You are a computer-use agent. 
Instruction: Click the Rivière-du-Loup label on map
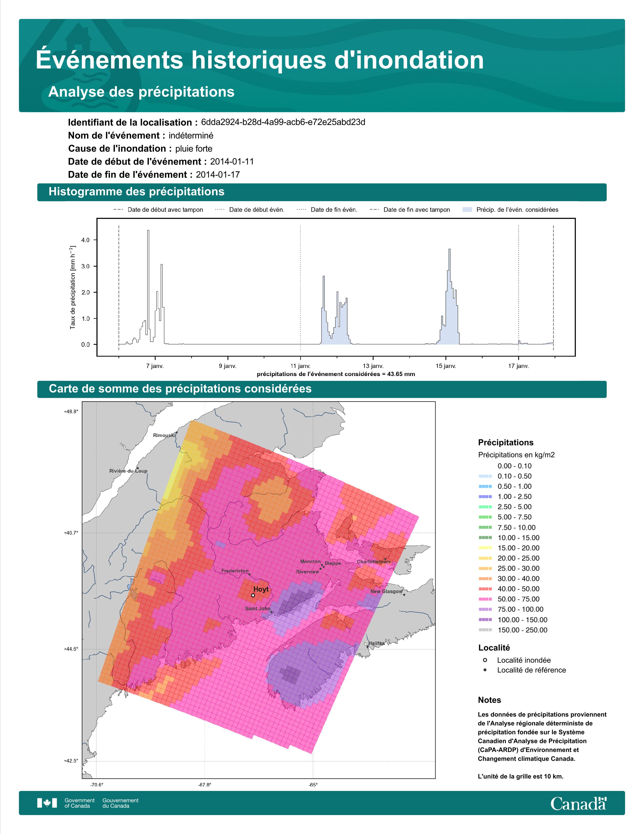pyautogui.click(x=128, y=471)
